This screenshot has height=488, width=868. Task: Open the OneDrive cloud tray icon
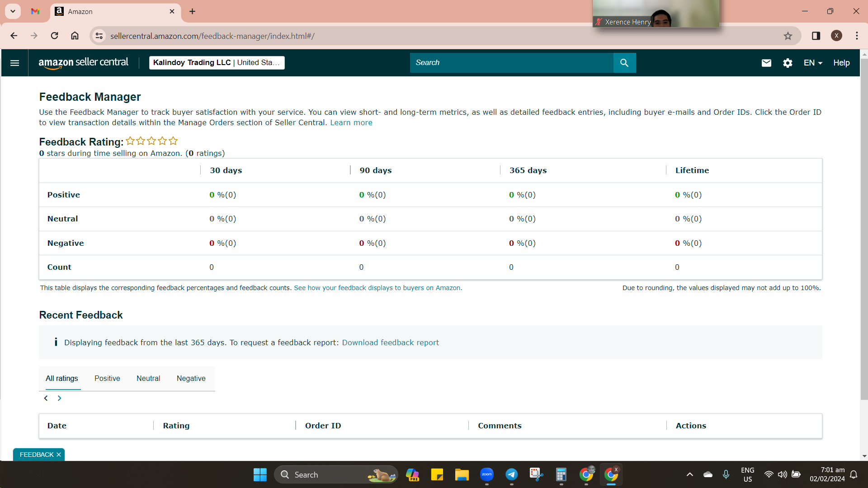(708, 474)
